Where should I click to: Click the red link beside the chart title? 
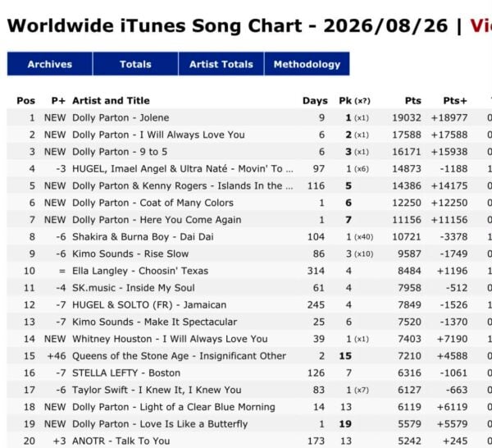481,25
